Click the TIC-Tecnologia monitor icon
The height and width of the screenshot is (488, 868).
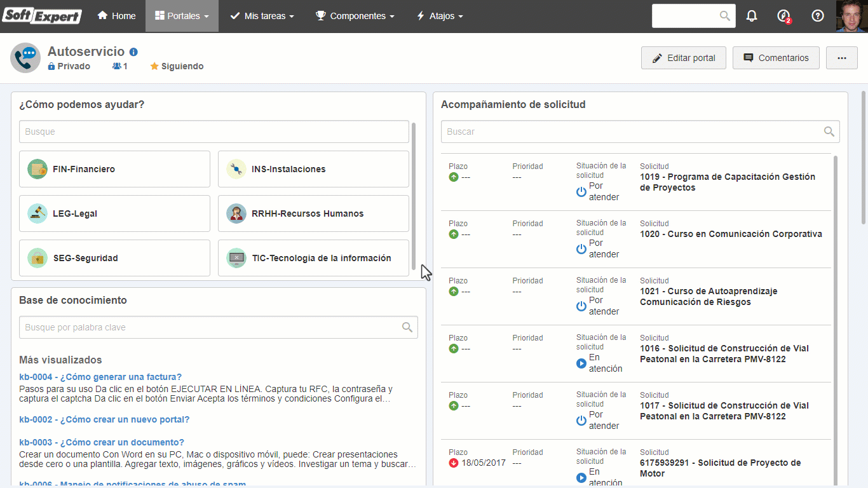(236, 258)
